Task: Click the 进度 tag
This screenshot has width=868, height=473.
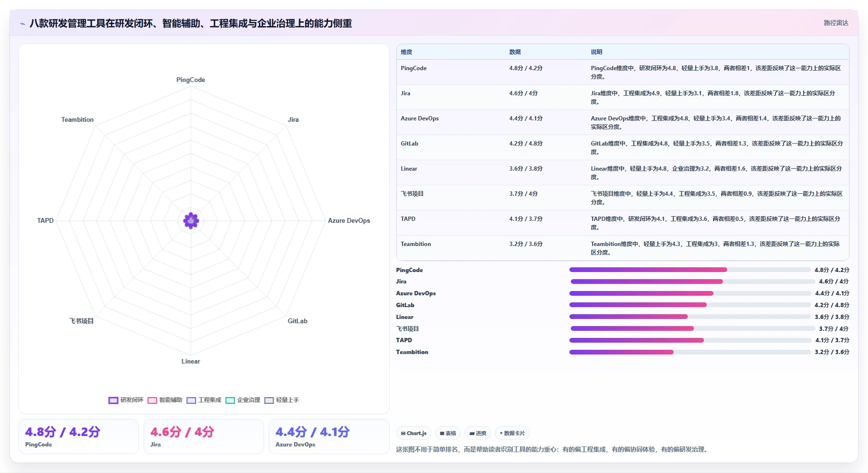Action: pyautogui.click(x=477, y=433)
